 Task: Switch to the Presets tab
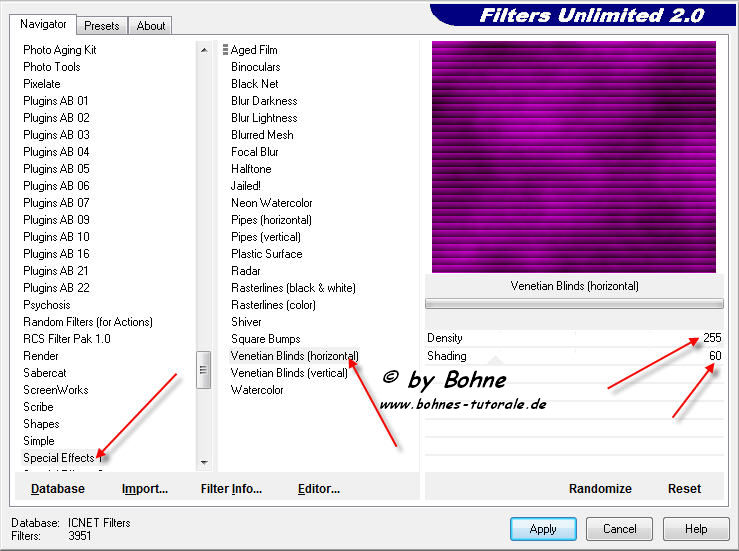pyautogui.click(x=102, y=26)
